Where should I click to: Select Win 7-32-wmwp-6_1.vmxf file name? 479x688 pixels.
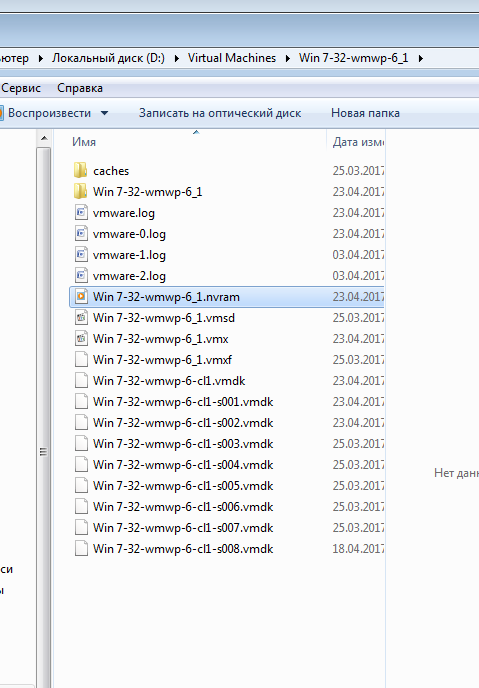point(162,360)
